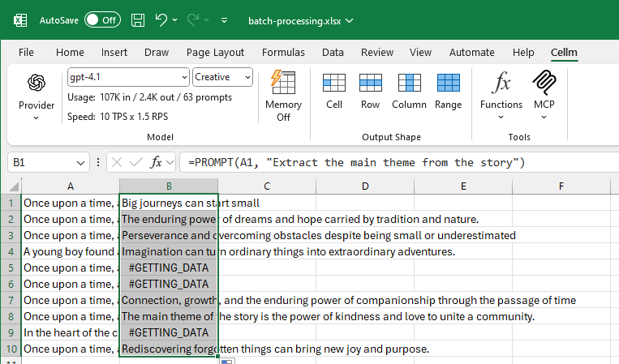The width and height of the screenshot is (619, 364).
Task: Open the MCP tools menu
Action: 544,84
